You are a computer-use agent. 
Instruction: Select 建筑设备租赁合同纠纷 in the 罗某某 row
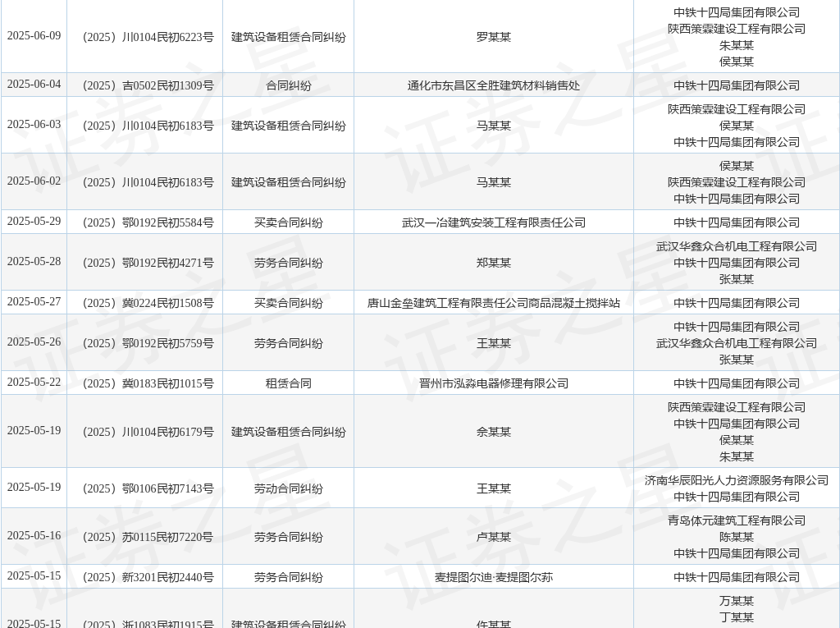(x=288, y=37)
